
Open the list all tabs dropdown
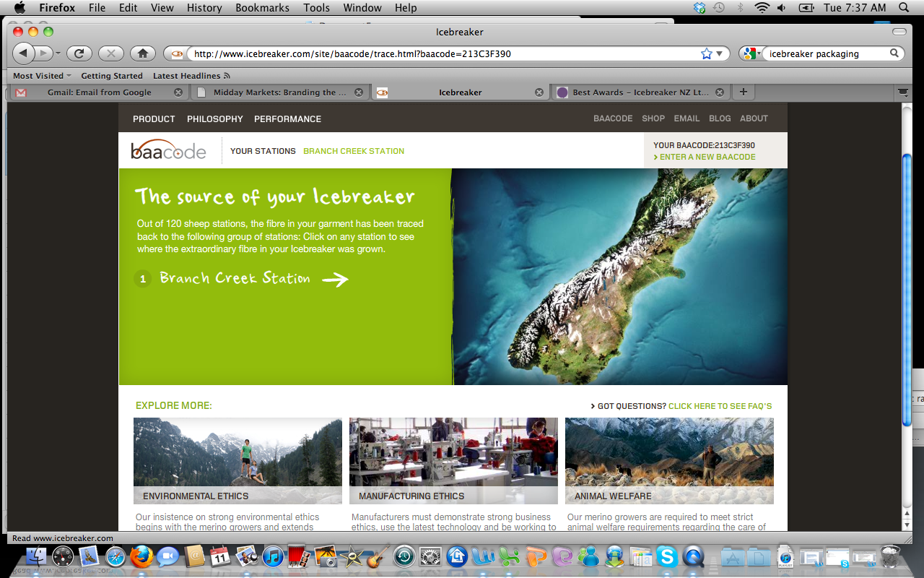(902, 92)
